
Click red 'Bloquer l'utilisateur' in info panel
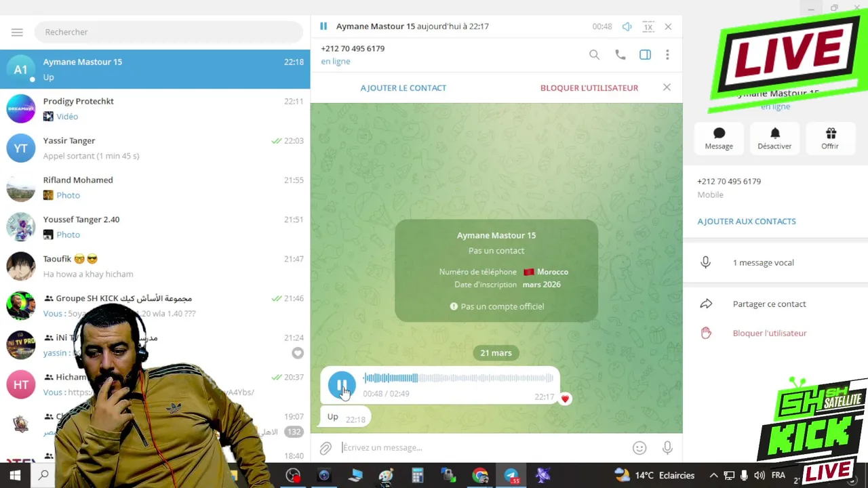point(775,333)
